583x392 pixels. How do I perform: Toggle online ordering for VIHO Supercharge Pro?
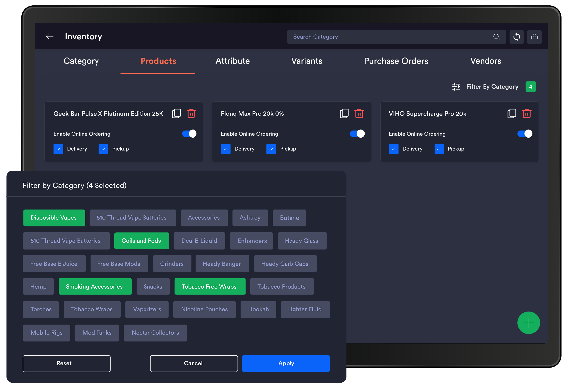[525, 134]
